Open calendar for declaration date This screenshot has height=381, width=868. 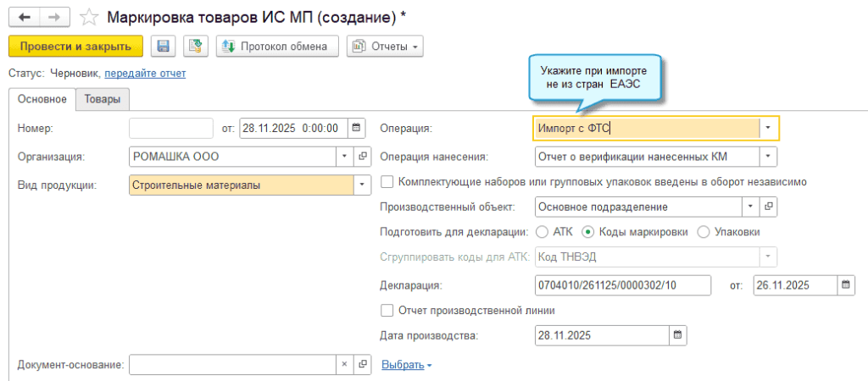(846, 285)
